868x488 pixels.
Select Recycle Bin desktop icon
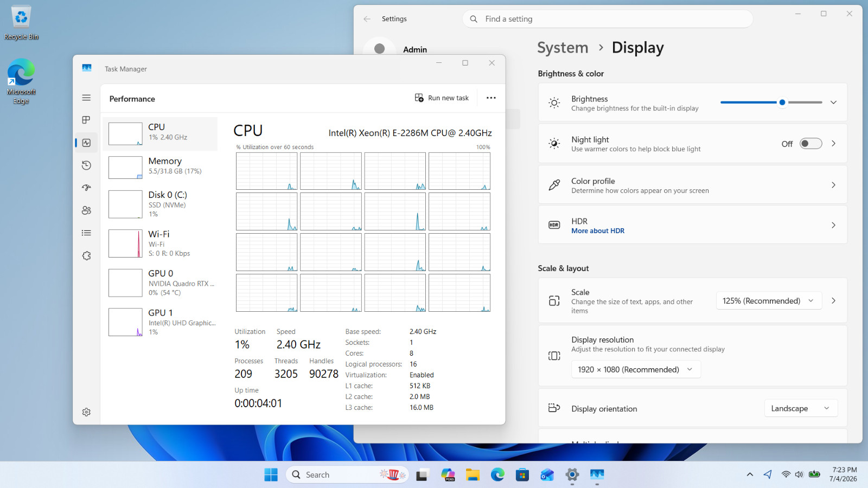click(x=21, y=23)
